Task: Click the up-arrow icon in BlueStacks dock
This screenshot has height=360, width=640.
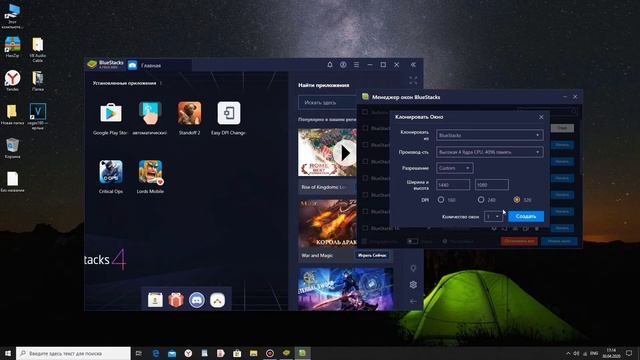Action: (218, 300)
